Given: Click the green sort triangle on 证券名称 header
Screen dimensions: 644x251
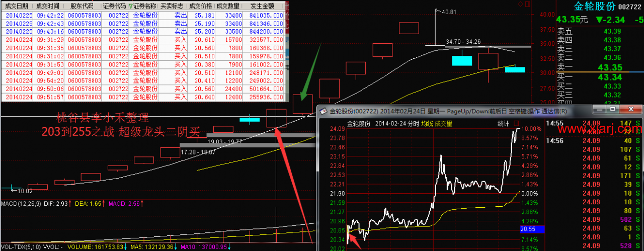Looking at the screenshot, I should pyautogui.click(x=131, y=6).
